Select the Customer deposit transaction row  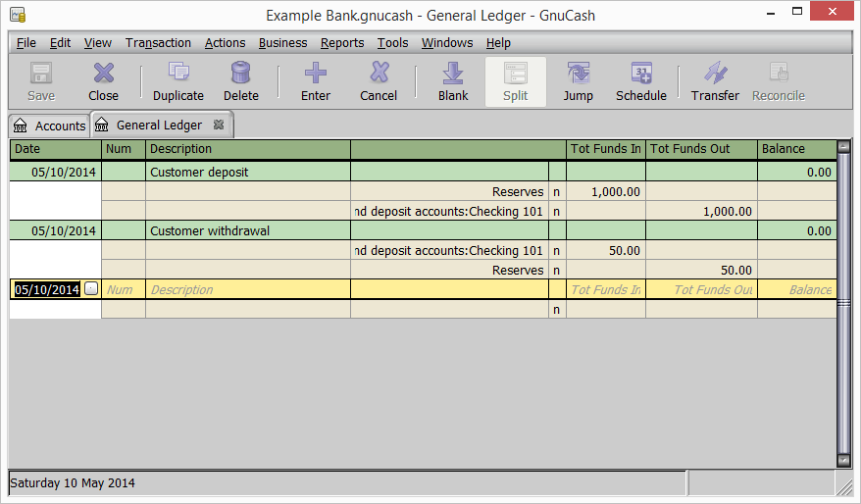coord(247,173)
